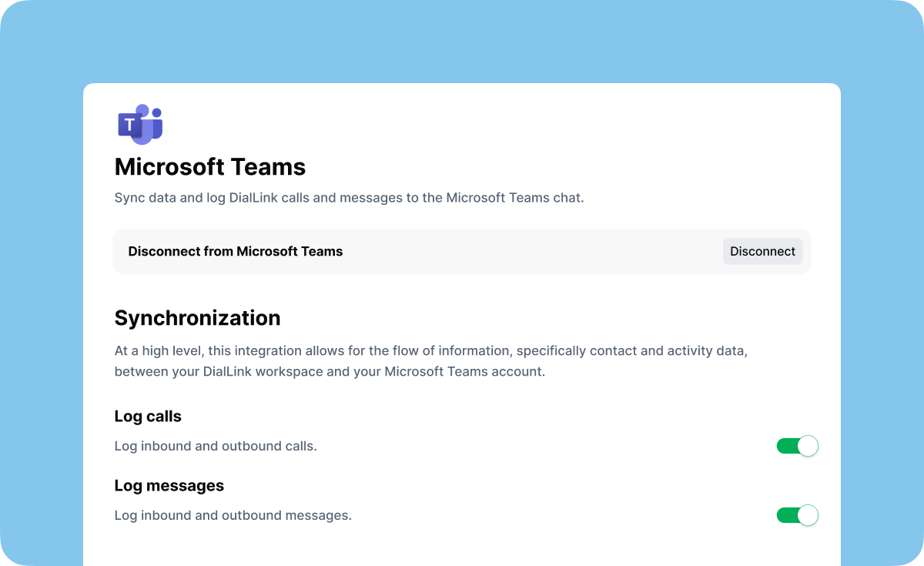Click the Synchronization section heading
The image size is (924, 566).
pos(197,318)
